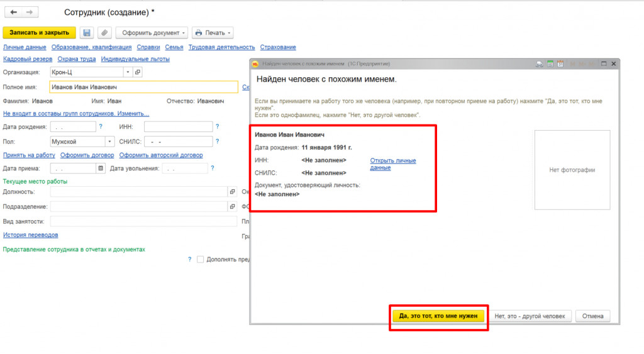Screen dimensions: 644x354
Task: Click the Дата увольнения input field
Action: (x=185, y=168)
